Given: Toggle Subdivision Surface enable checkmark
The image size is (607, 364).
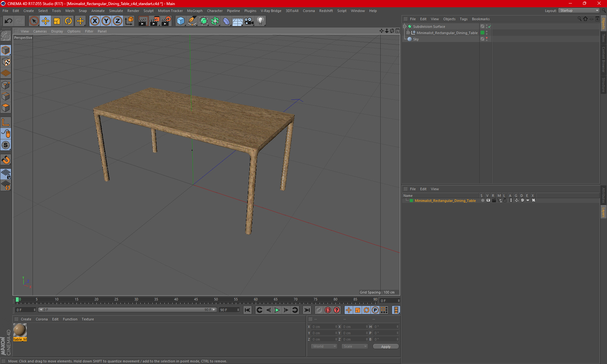Looking at the screenshot, I should coord(489,27).
